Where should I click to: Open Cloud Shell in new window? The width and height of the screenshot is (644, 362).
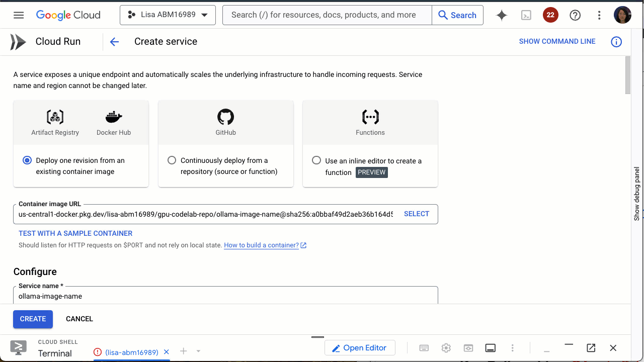tap(591, 348)
